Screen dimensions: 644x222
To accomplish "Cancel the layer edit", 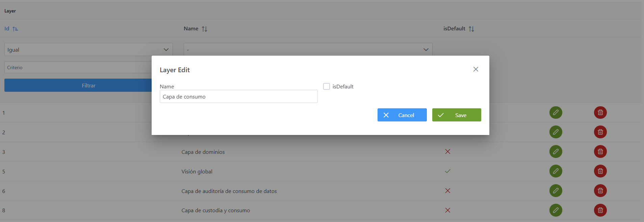I will [402, 115].
